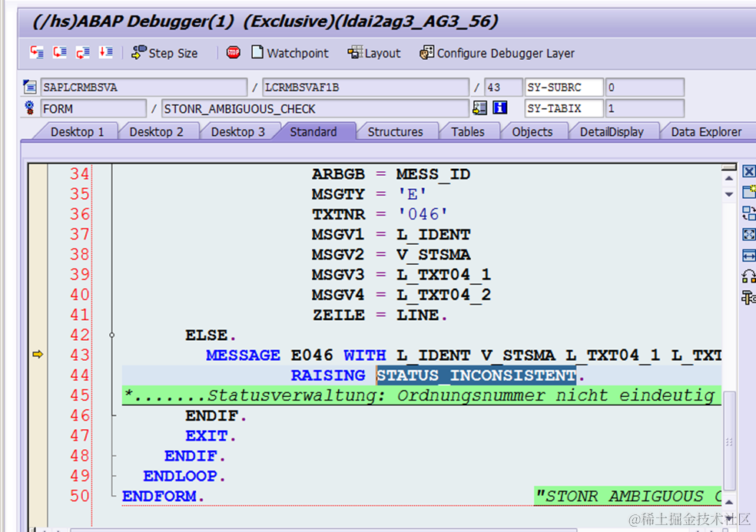Click the return (step out) icon
This screenshot has width=756, height=532.
click(83, 52)
